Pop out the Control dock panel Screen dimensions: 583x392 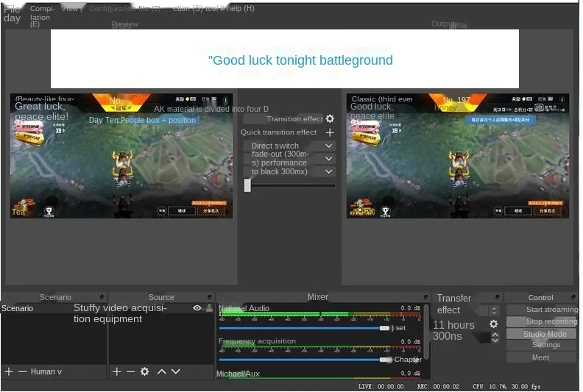click(573, 297)
